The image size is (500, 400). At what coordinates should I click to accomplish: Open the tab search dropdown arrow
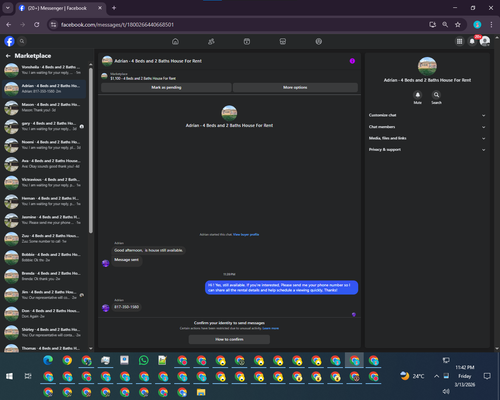(7, 8)
